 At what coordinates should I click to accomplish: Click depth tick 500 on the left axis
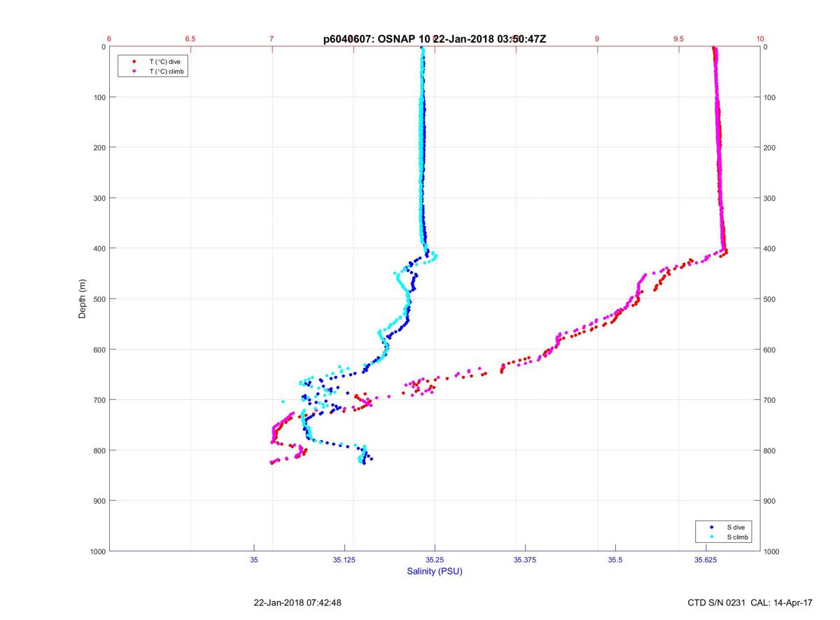click(99, 299)
